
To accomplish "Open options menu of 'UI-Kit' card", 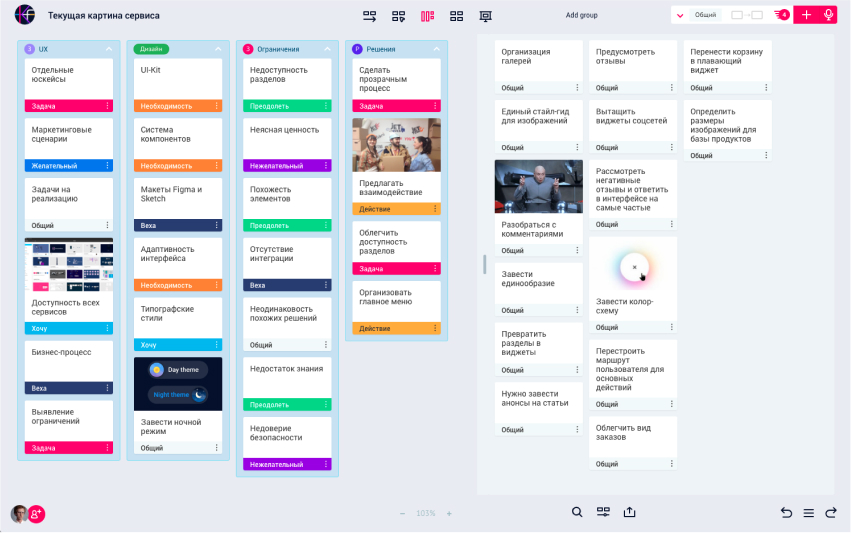I will point(217,106).
